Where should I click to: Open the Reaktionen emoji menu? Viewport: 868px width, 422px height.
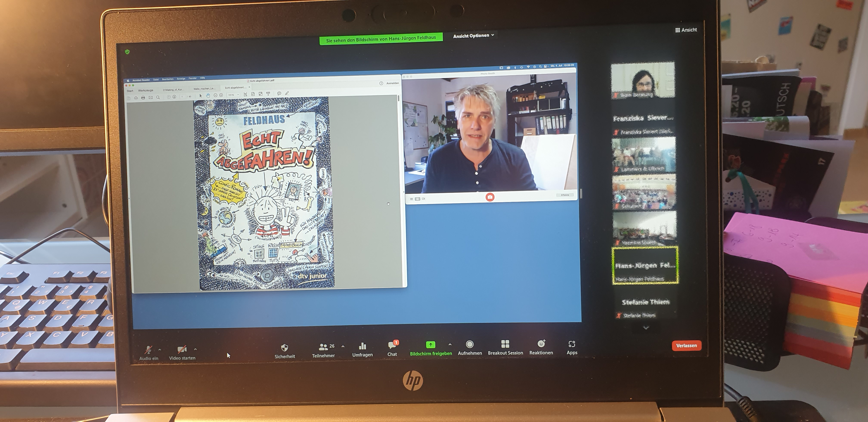541,344
